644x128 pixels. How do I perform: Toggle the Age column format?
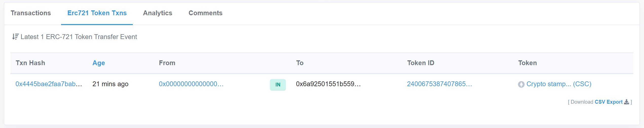(99, 63)
